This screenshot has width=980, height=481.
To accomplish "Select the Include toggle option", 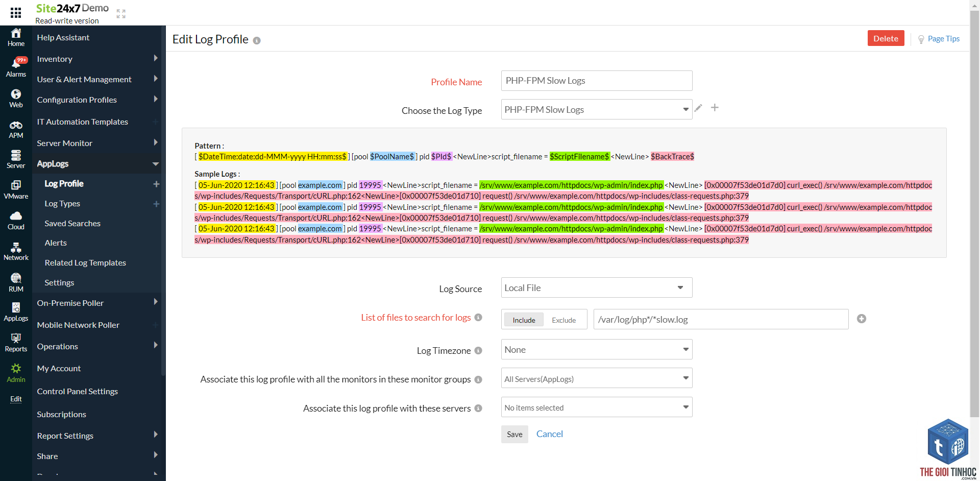I will click(x=524, y=320).
